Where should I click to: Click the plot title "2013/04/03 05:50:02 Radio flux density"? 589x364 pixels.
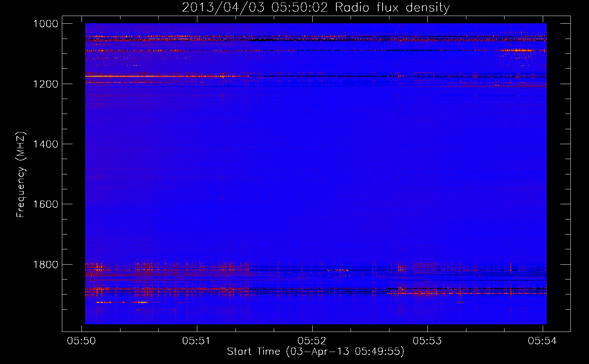[x=316, y=8]
